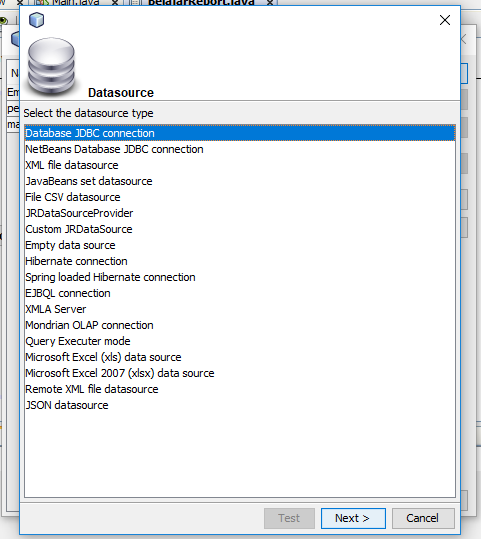This screenshot has height=539, width=481.
Task: Pick XMLA Server entry
Action: (240, 309)
